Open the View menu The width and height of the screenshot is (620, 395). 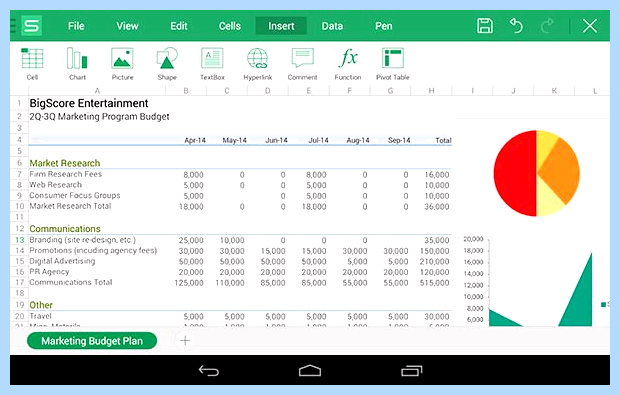tap(127, 26)
